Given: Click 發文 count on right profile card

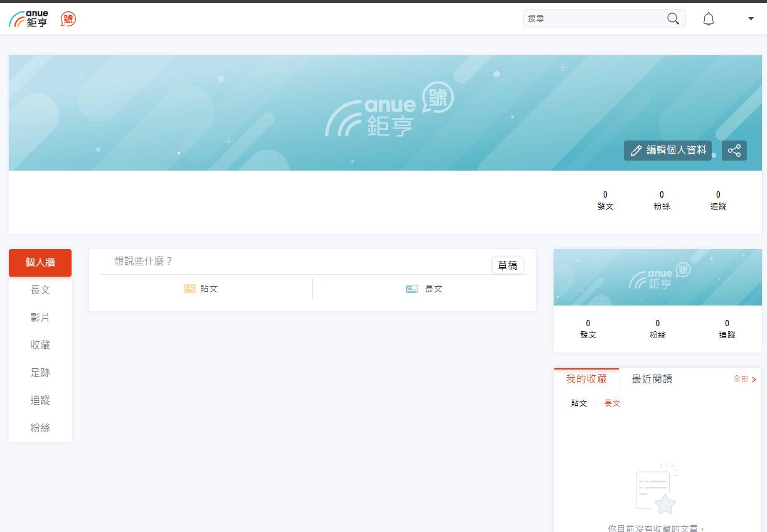Looking at the screenshot, I should pyautogui.click(x=588, y=329).
